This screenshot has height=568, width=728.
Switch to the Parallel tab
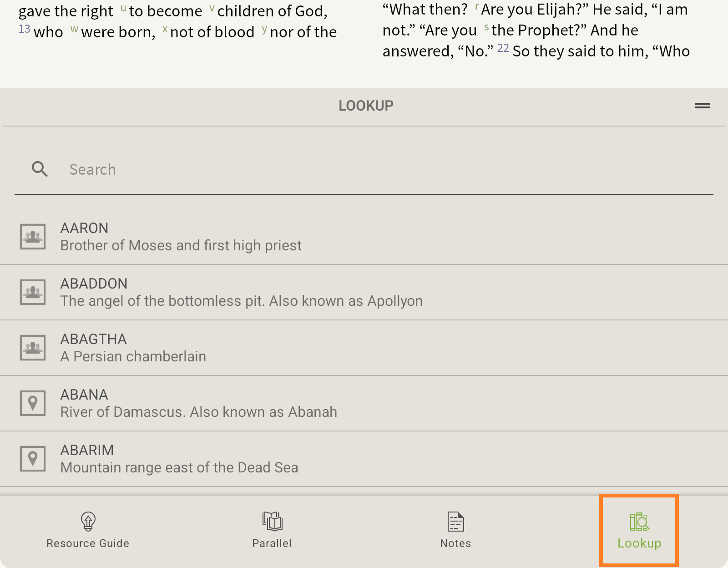pyautogui.click(x=272, y=530)
